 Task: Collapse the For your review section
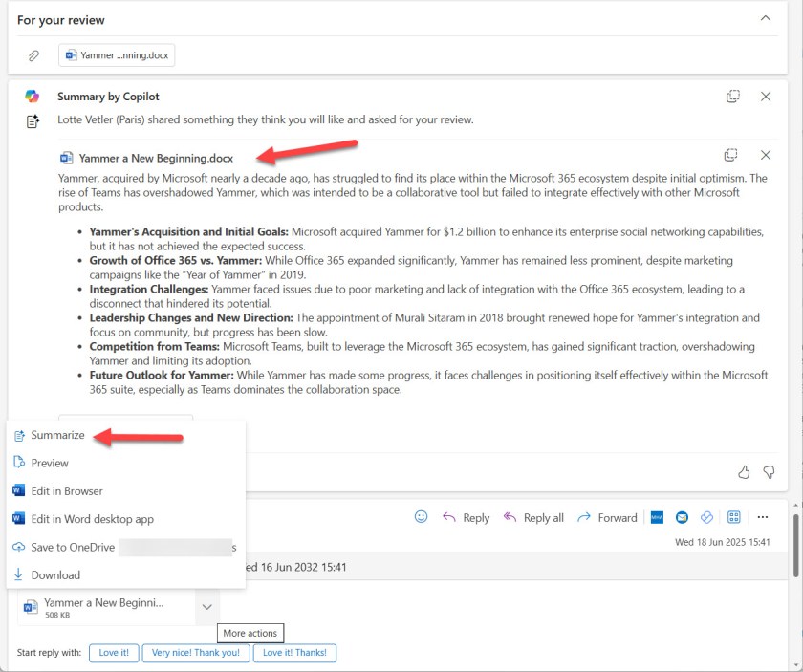click(765, 18)
